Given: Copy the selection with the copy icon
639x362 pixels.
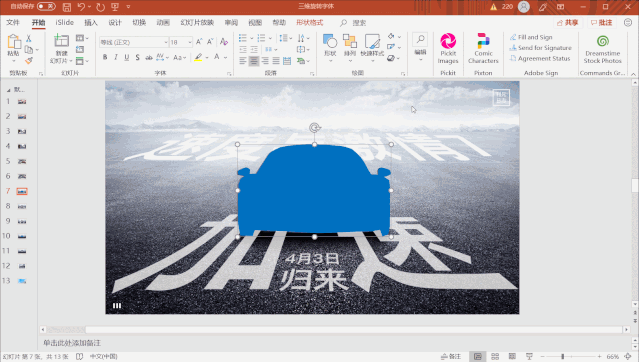Looking at the screenshot, I should pos(29,50).
